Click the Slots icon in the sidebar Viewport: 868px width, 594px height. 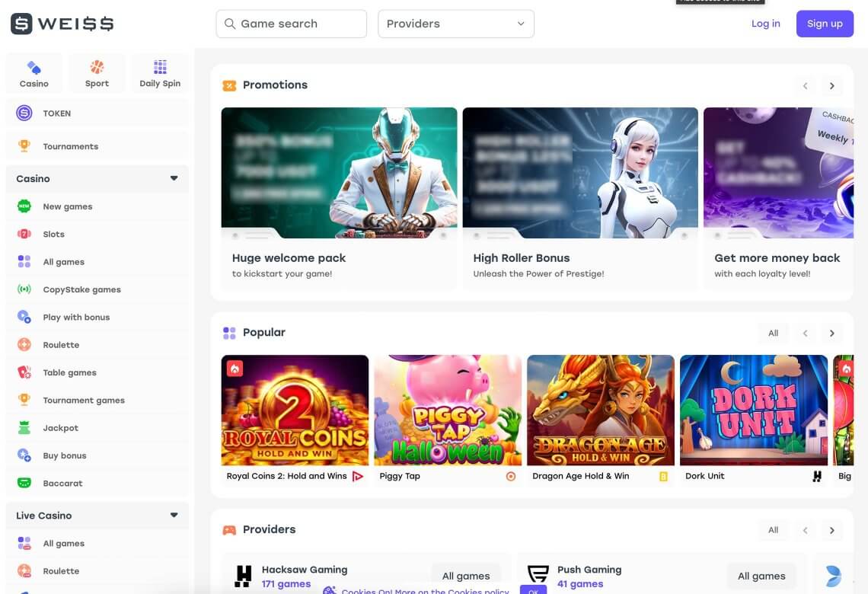[x=24, y=234]
